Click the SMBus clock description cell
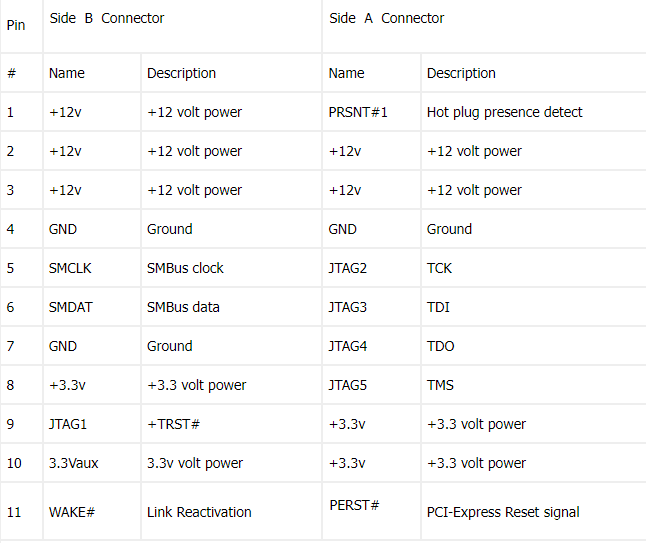 tap(185, 268)
